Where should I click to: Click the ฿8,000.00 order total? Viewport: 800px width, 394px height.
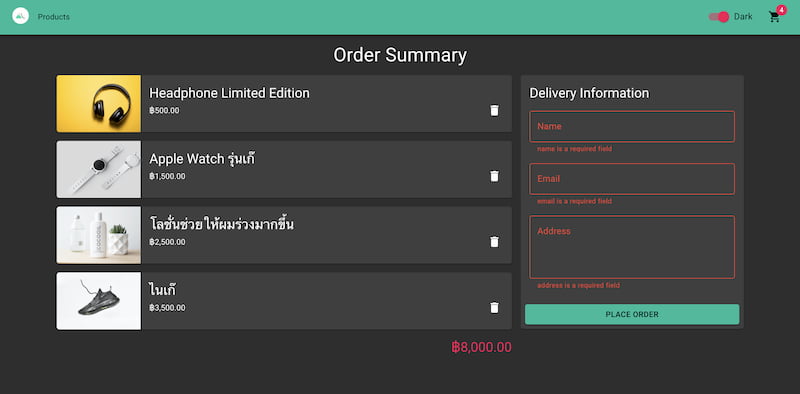coord(481,348)
